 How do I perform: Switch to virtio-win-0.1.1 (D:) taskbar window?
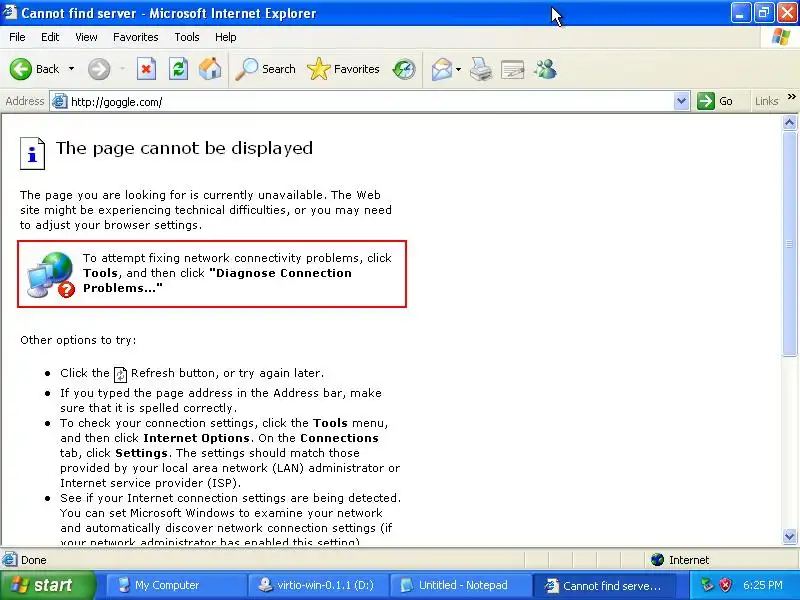(319, 585)
